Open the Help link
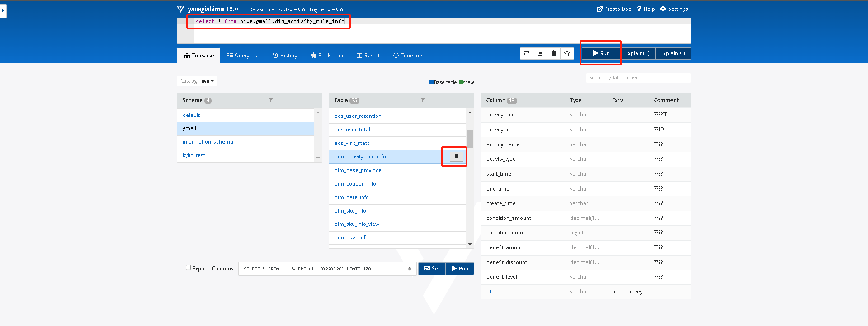The image size is (868, 326). pos(646,9)
